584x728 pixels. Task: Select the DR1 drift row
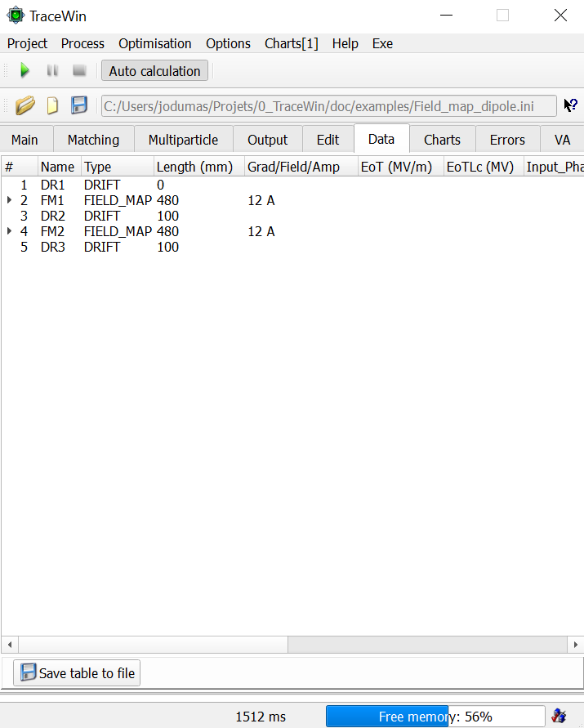[292, 185]
